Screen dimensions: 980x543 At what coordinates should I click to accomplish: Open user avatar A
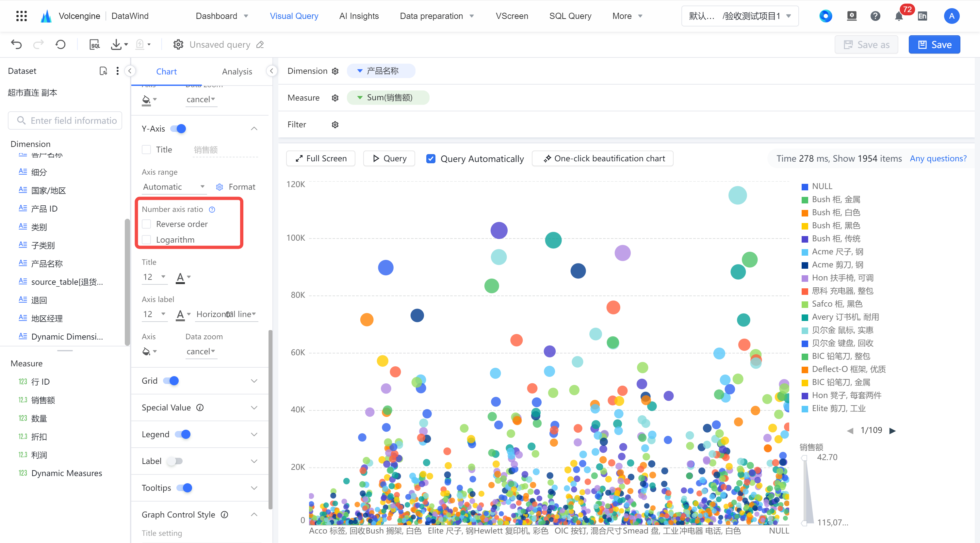coord(952,16)
